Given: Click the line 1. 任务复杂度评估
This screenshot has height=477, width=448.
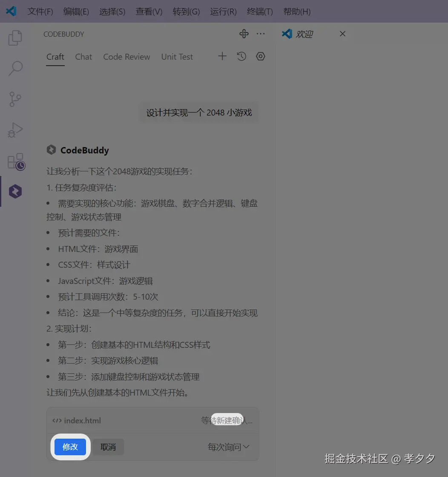Looking at the screenshot, I should pos(81,188).
